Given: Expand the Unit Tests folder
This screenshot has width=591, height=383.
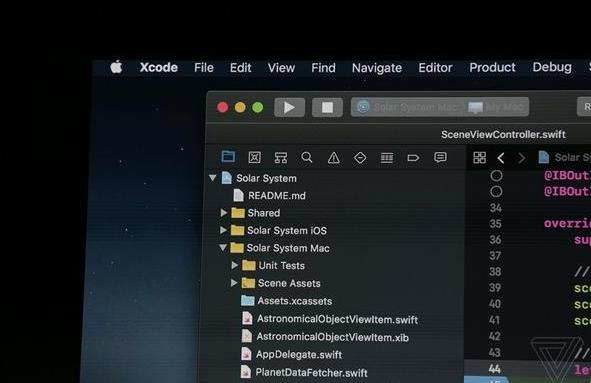Looking at the screenshot, I should [234, 265].
